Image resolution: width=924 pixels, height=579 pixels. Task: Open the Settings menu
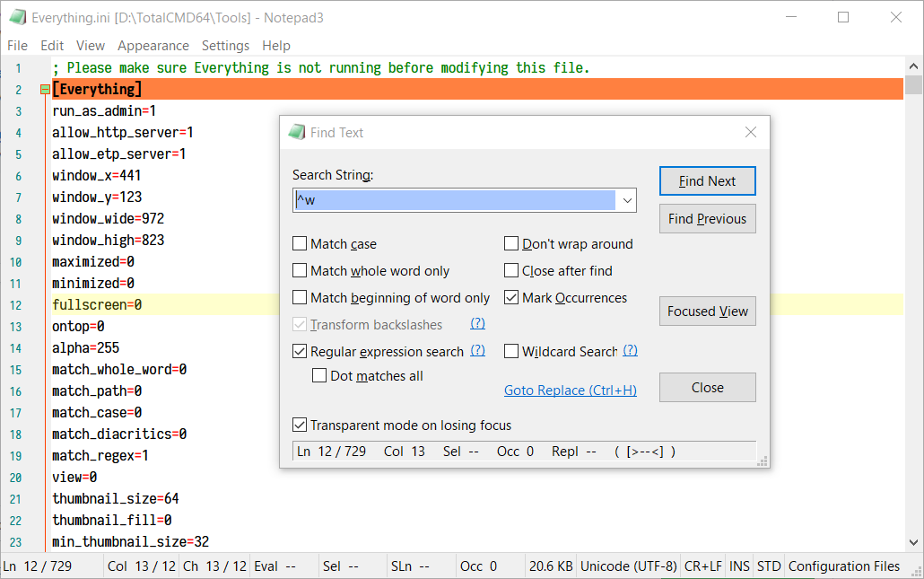click(225, 45)
